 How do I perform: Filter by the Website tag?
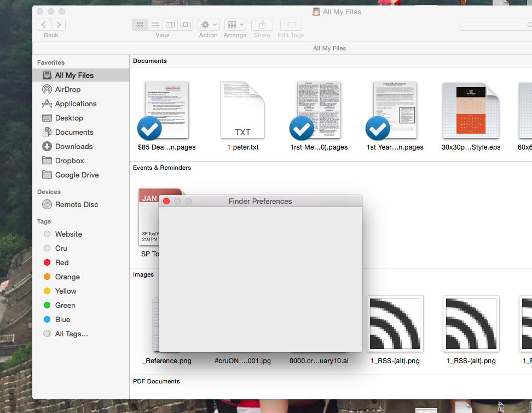click(81, 234)
